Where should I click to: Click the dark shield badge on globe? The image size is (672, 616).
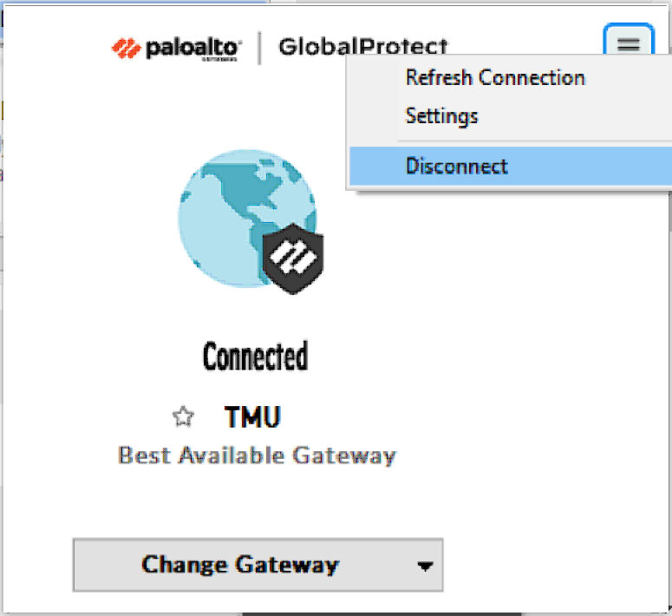point(293,259)
